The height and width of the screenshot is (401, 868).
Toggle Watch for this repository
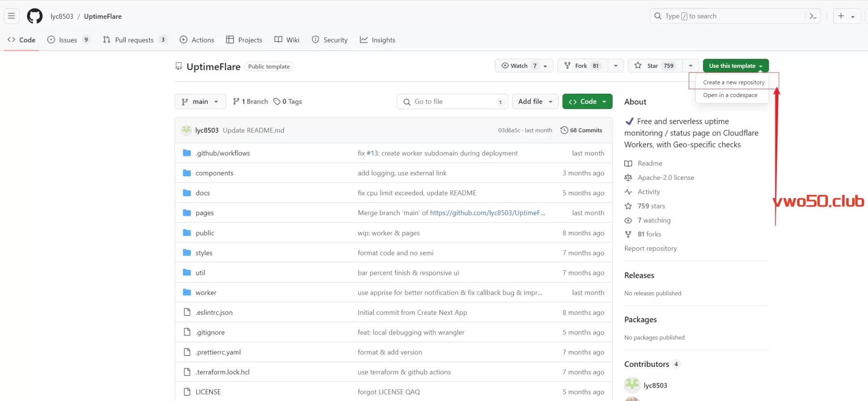519,66
